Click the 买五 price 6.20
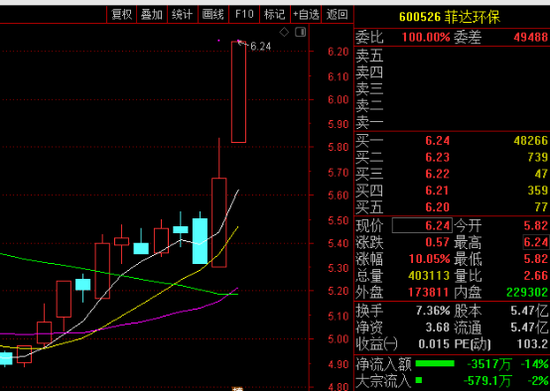Viewport: 550px width, 392px height. (437, 207)
